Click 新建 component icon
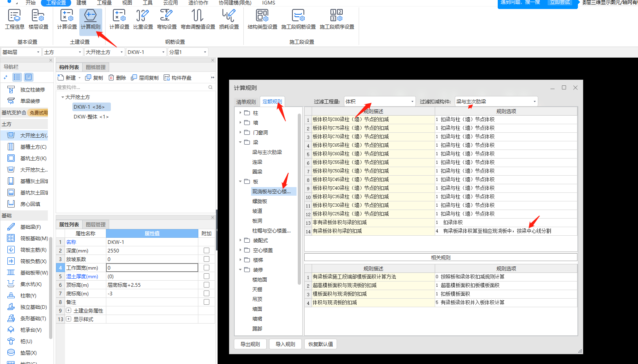Image resolution: width=638 pixels, height=364 pixels. point(67,78)
